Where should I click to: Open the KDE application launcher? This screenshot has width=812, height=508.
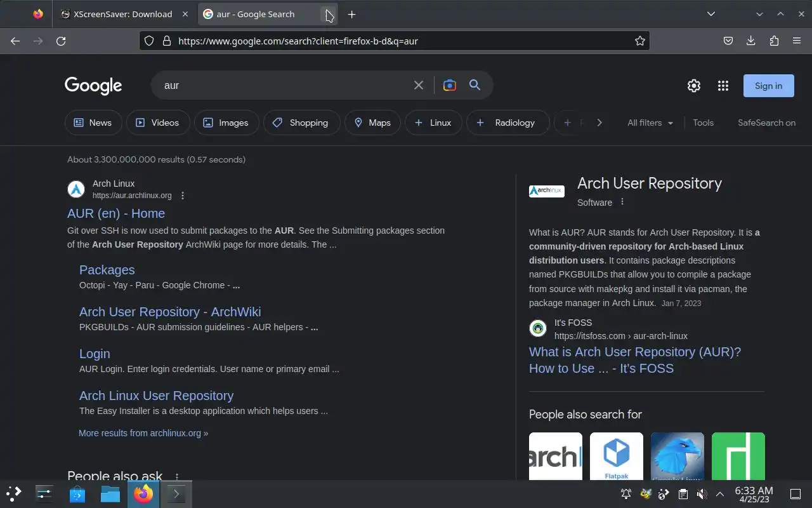click(14, 493)
